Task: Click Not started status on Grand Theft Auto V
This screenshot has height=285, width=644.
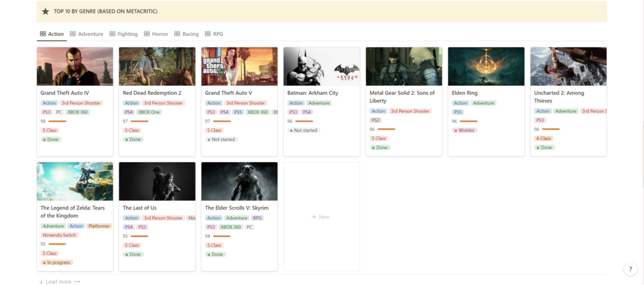Action: click(x=221, y=140)
